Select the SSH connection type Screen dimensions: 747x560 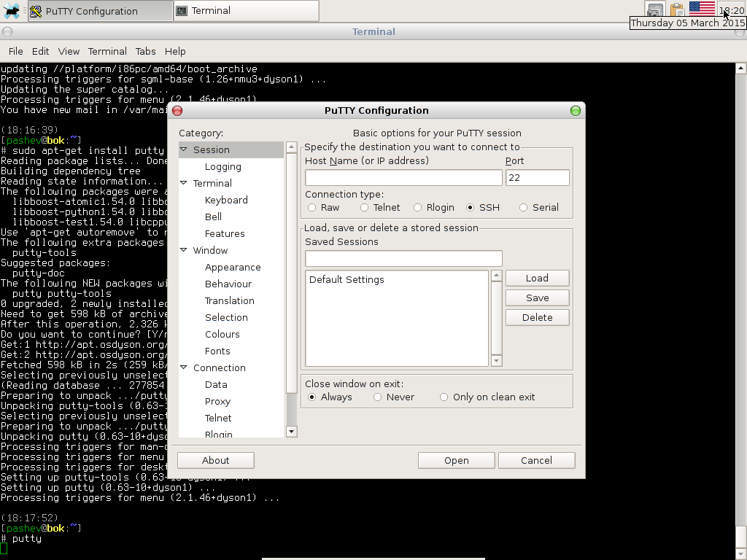pyautogui.click(x=471, y=208)
